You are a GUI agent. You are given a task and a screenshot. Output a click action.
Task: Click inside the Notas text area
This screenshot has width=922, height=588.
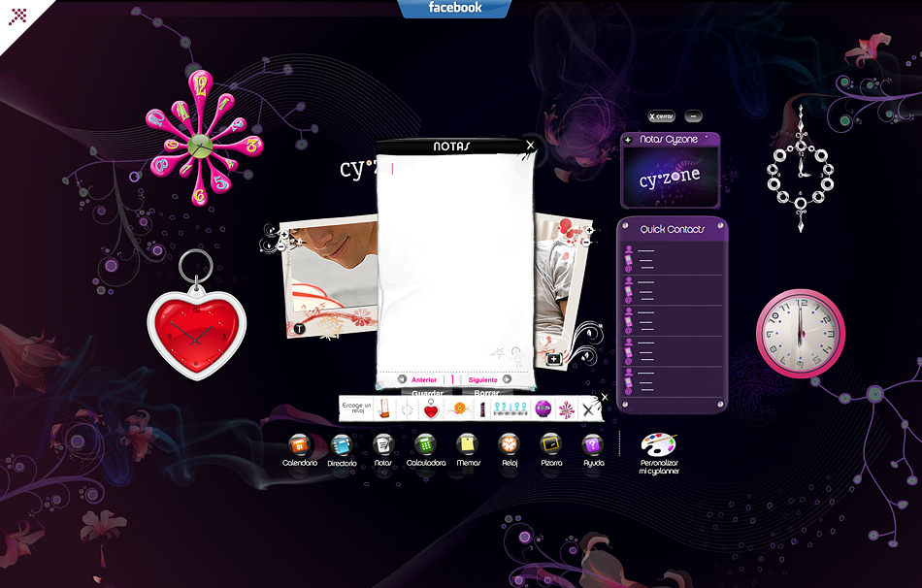click(455, 265)
